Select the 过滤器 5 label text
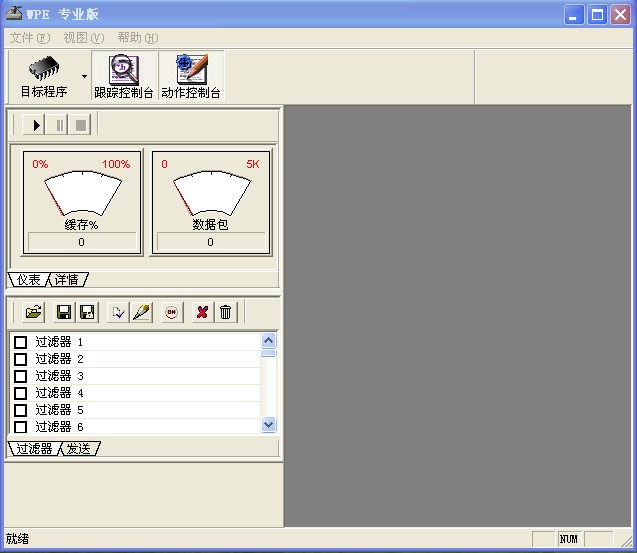 [59, 410]
